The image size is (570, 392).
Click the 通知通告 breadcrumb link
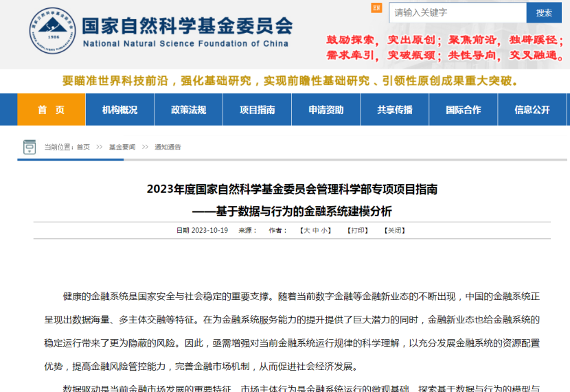(x=168, y=147)
